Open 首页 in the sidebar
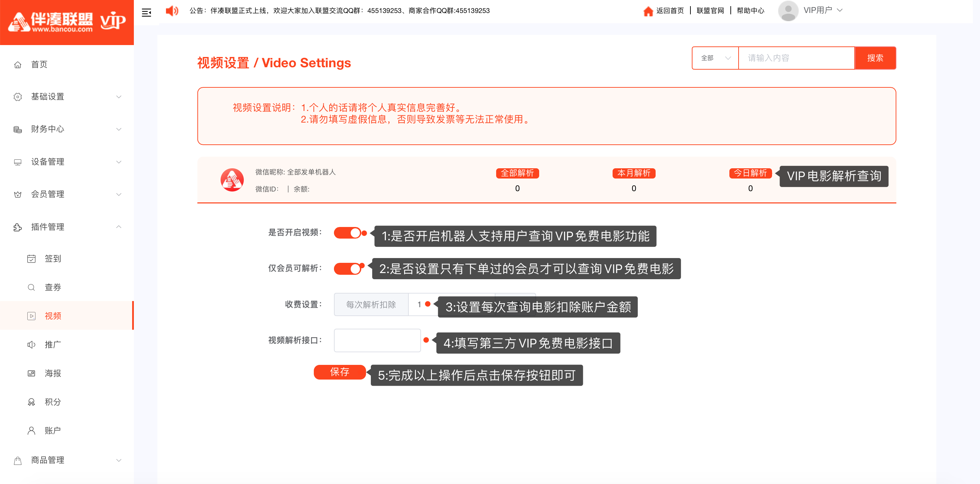 pyautogui.click(x=67, y=65)
